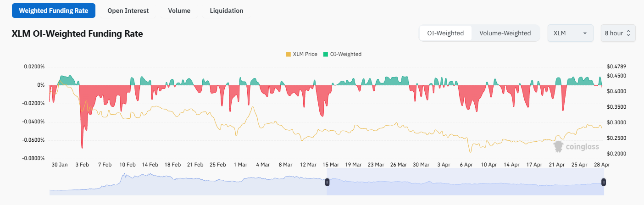Click the OI-Weighted legend label text
644x205 pixels.
tap(345, 54)
